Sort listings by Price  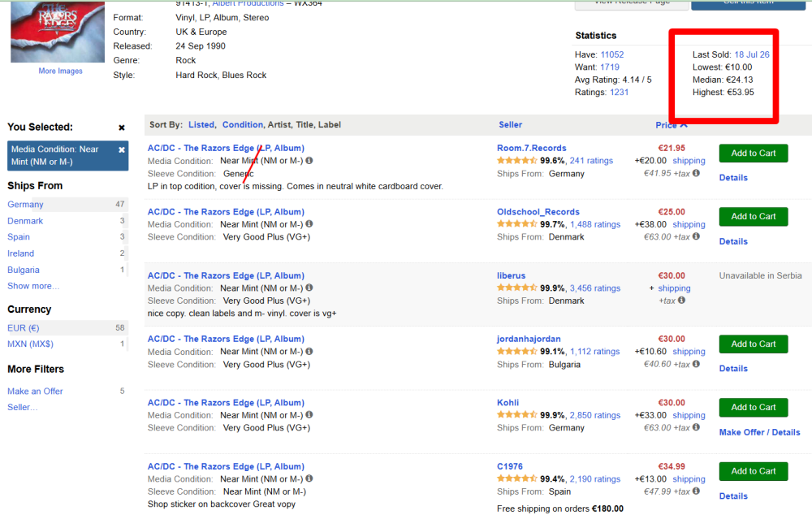(672, 125)
